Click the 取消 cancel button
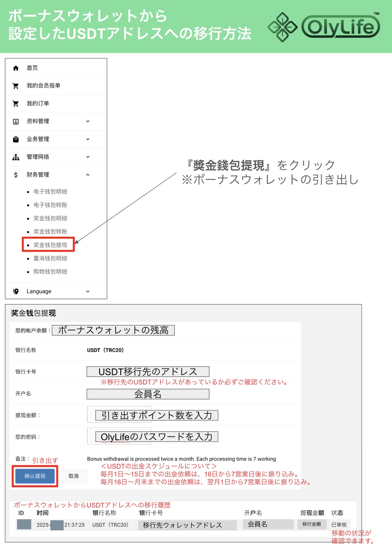This screenshot has height=555, width=392. pyautogui.click(x=74, y=476)
